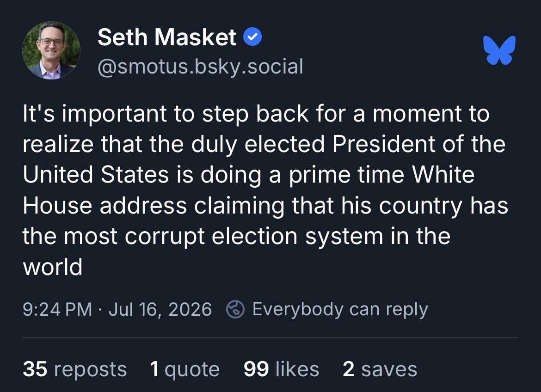Click the word White in the post
Image resolution: width=541 pixels, height=392 pixels.
[x=443, y=174]
